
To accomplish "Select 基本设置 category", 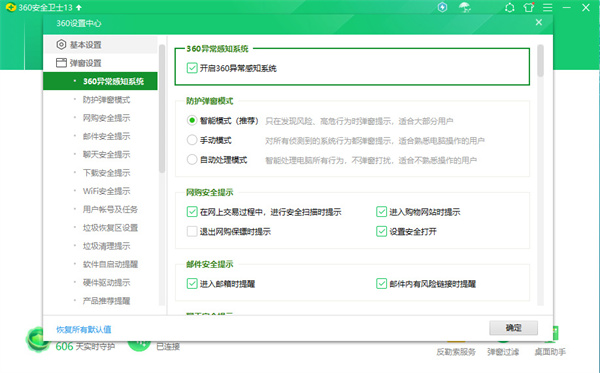I will click(100, 45).
